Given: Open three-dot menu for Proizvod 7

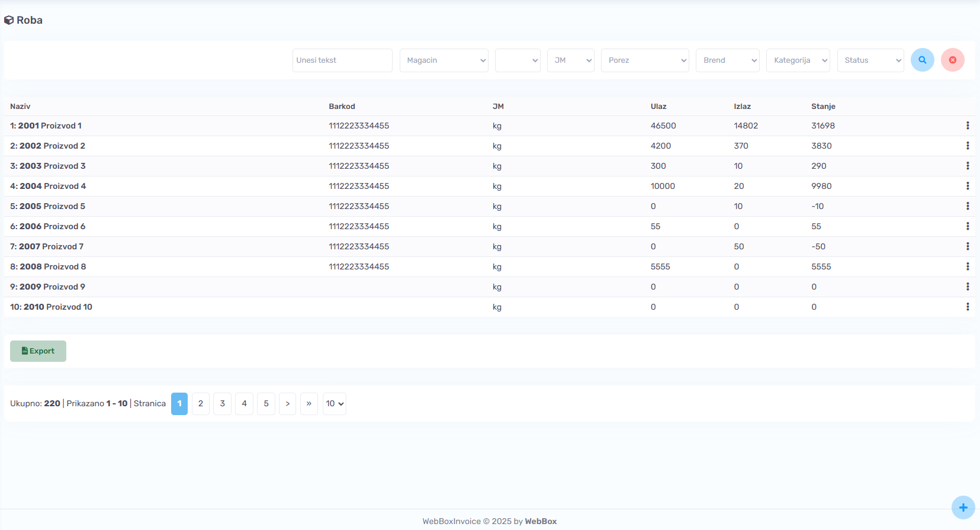Looking at the screenshot, I should point(968,246).
